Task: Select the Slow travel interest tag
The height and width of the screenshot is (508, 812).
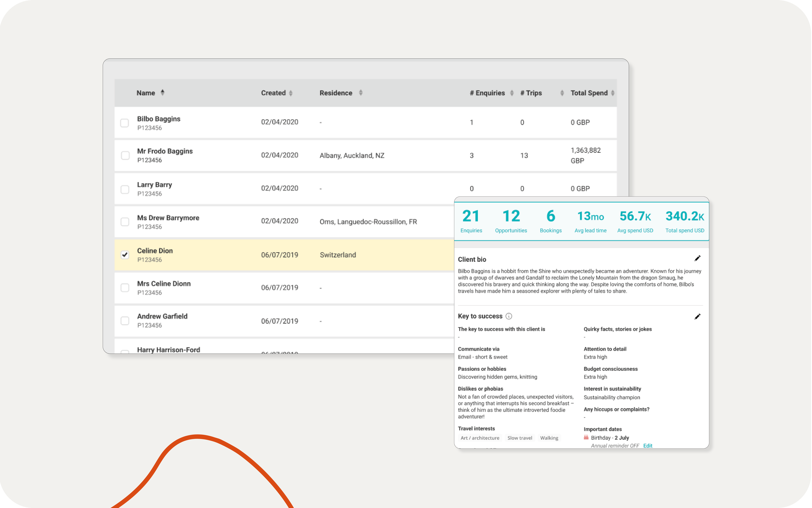Action: pyautogui.click(x=520, y=438)
